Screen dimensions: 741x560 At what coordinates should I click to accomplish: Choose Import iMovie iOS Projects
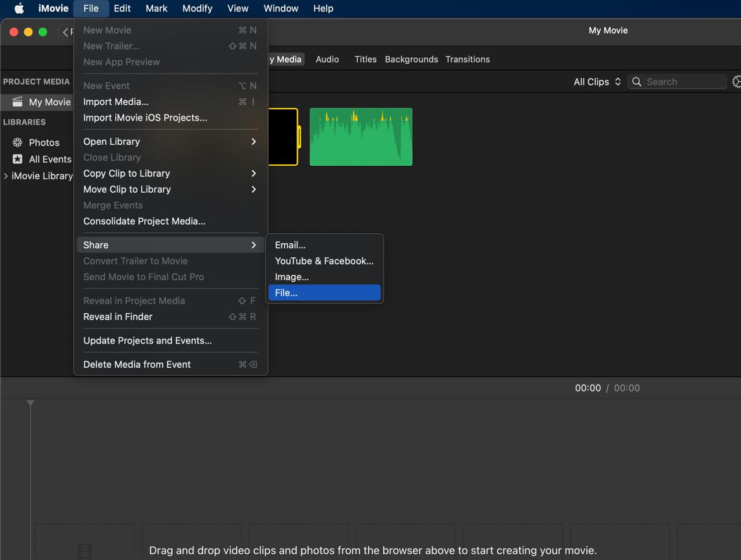pos(170,118)
